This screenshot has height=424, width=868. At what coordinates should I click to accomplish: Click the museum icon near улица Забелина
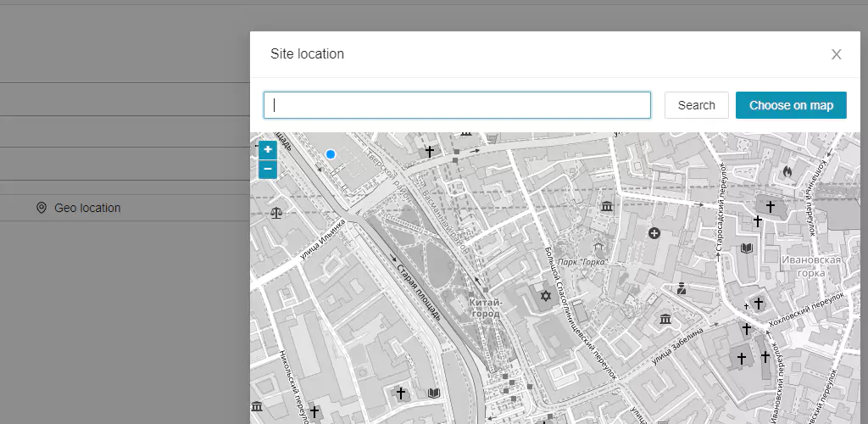click(x=665, y=319)
